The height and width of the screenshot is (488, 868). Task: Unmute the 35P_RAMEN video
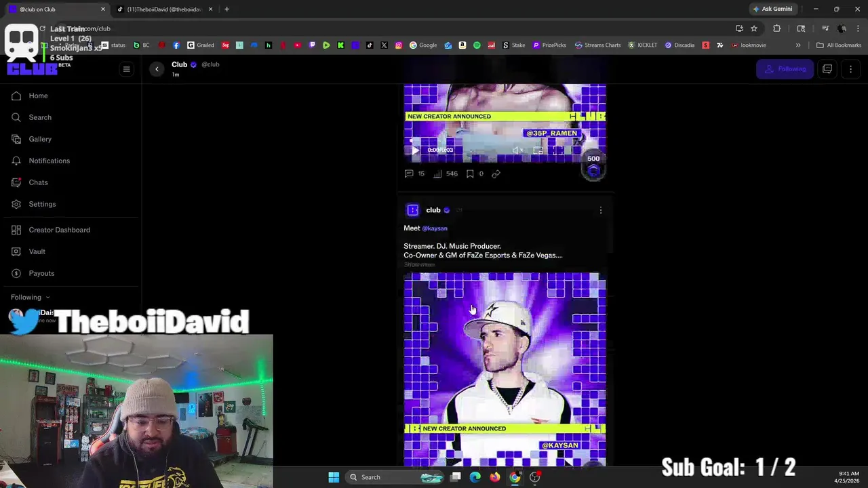[x=517, y=150]
